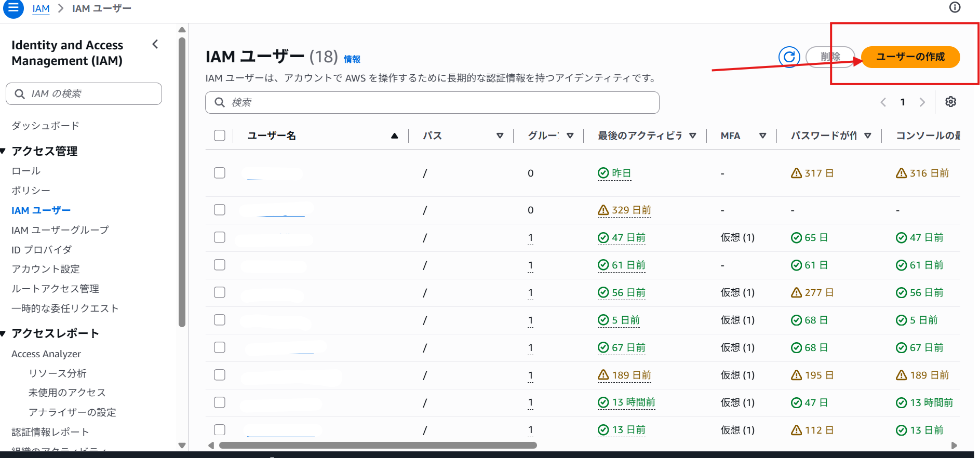The width and height of the screenshot is (980, 458).
Task: Click the sidebar scroll down arrow
Action: 182,445
